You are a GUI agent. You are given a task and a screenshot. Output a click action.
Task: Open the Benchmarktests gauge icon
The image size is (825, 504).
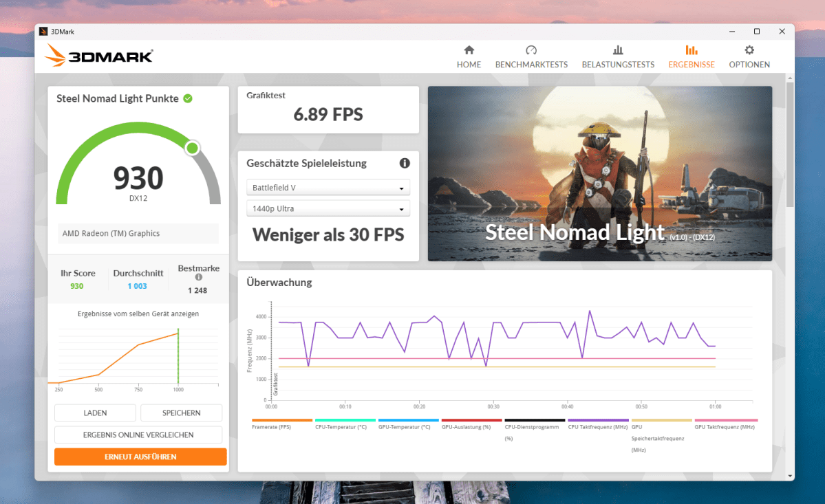[531, 50]
